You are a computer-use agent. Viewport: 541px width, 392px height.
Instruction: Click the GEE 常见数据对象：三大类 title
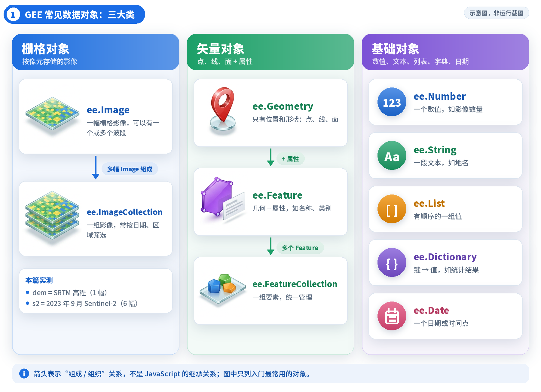point(80,15)
